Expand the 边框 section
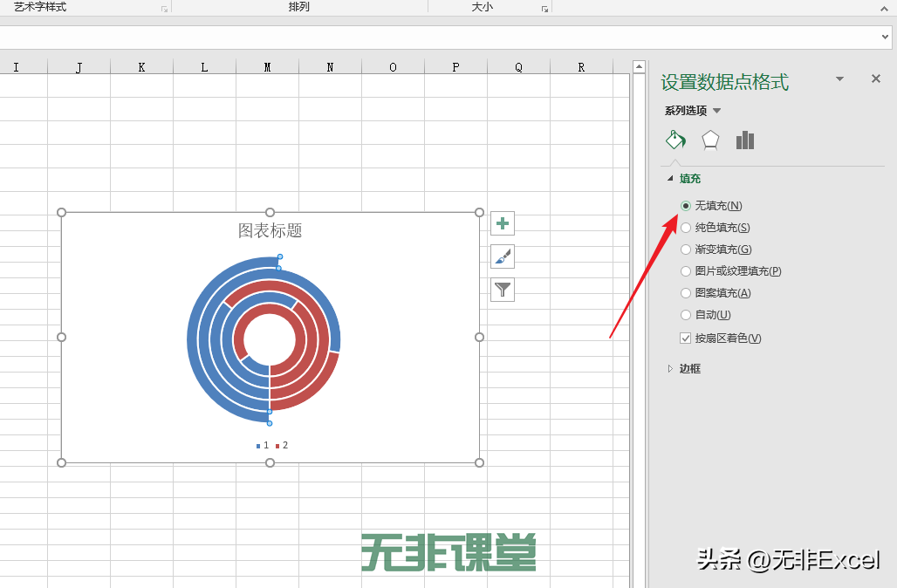 [670, 369]
